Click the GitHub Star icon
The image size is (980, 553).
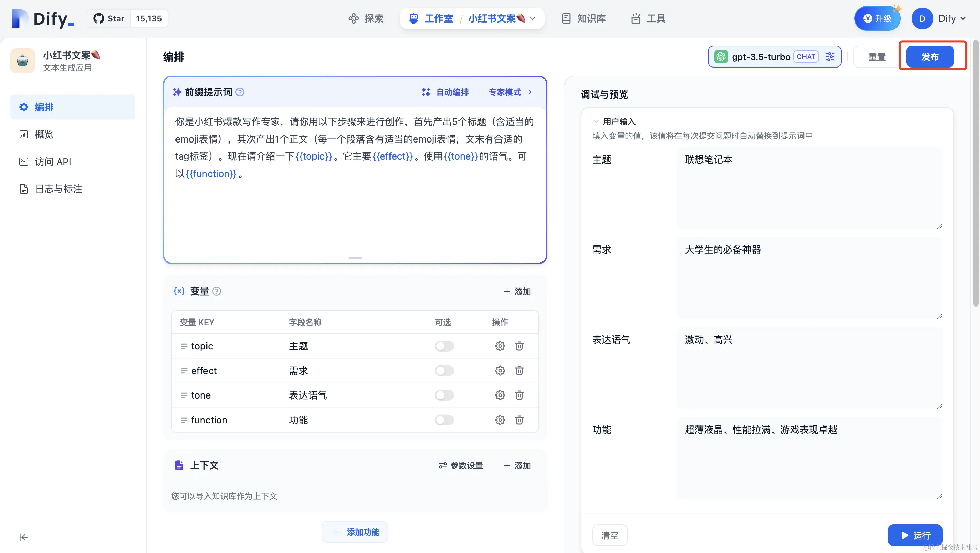pyautogui.click(x=99, y=19)
